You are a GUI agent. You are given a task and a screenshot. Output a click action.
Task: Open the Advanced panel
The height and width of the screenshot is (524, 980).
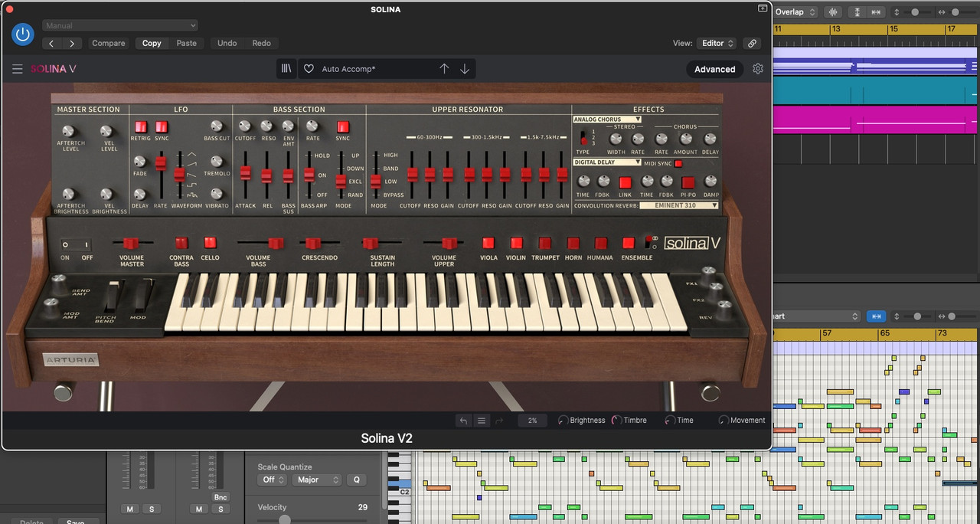[715, 69]
